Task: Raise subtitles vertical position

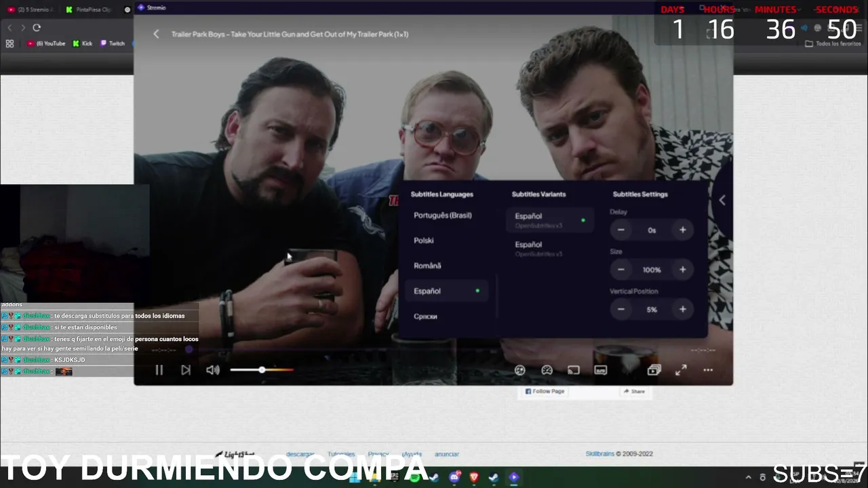Action: click(x=683, y=309)
